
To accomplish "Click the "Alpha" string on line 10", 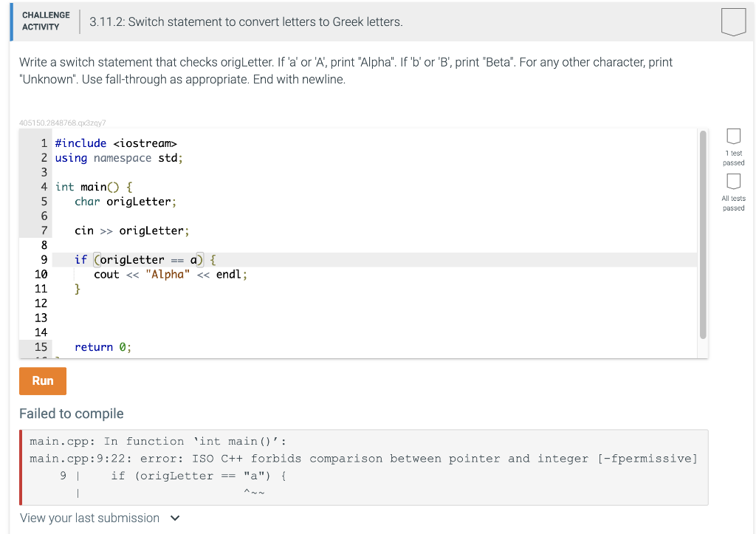I will pyautogui.click(x=168, y=275).
